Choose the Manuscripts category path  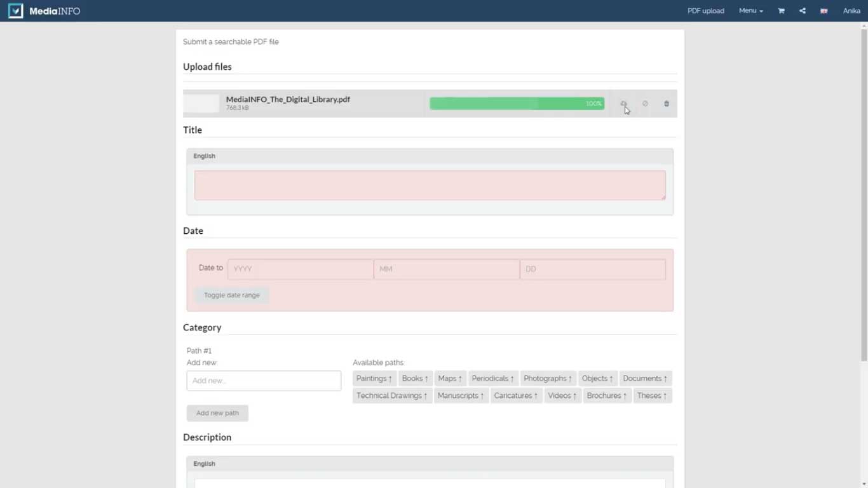[x=460, y=396]
